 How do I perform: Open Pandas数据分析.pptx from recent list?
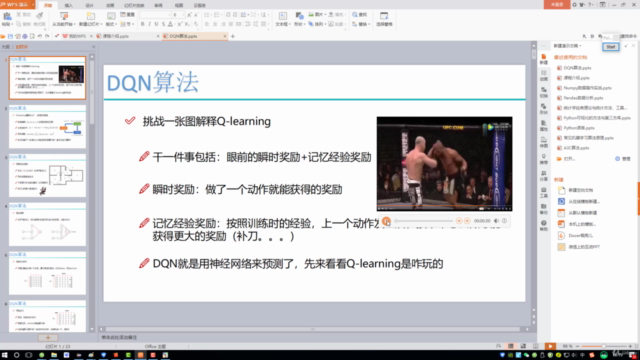(583, 98)
